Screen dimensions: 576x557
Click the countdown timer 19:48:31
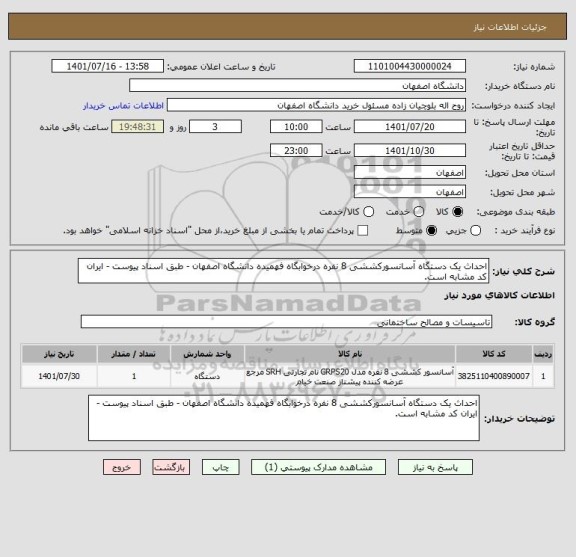pyautogui.click(x=137, y=127)
